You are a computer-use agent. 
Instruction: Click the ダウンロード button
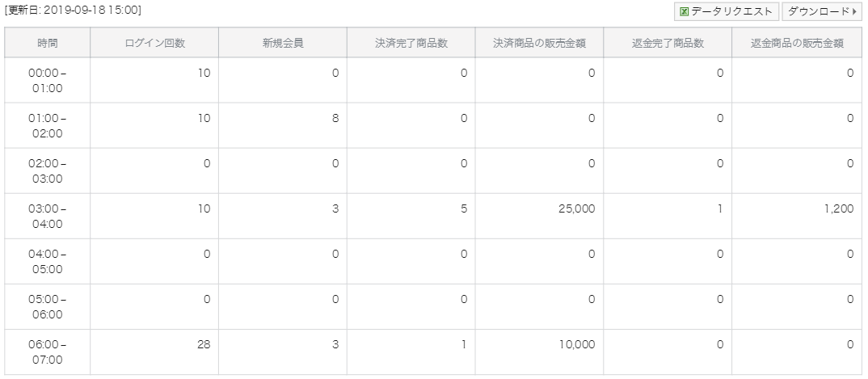pos(822,11)
